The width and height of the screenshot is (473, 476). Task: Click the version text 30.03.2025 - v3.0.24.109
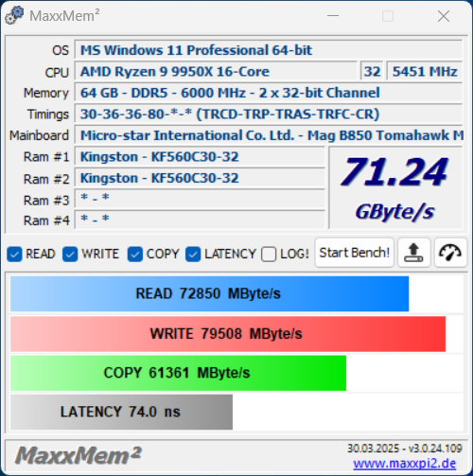click(405, 449)
